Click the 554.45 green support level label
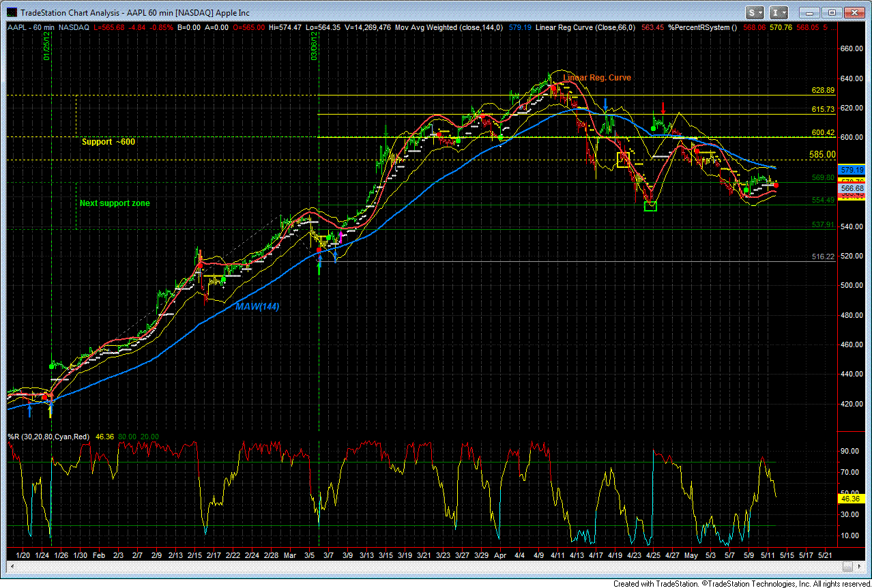The image size is (872, 588). click(823, 200)
